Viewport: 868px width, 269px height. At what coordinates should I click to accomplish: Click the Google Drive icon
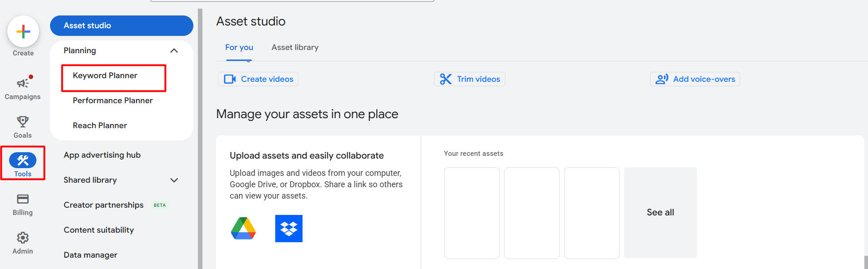243,229
